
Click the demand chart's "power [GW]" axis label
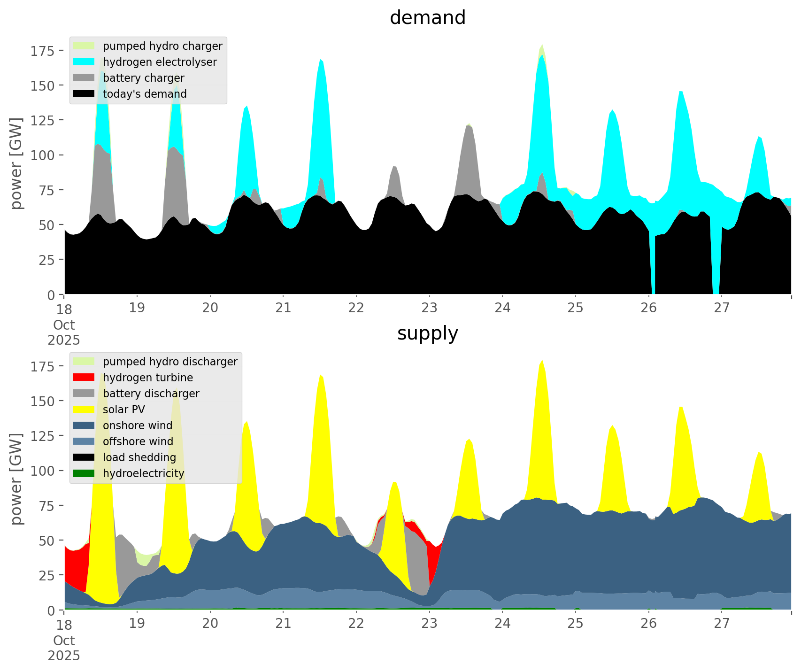(x=17, y=163)
